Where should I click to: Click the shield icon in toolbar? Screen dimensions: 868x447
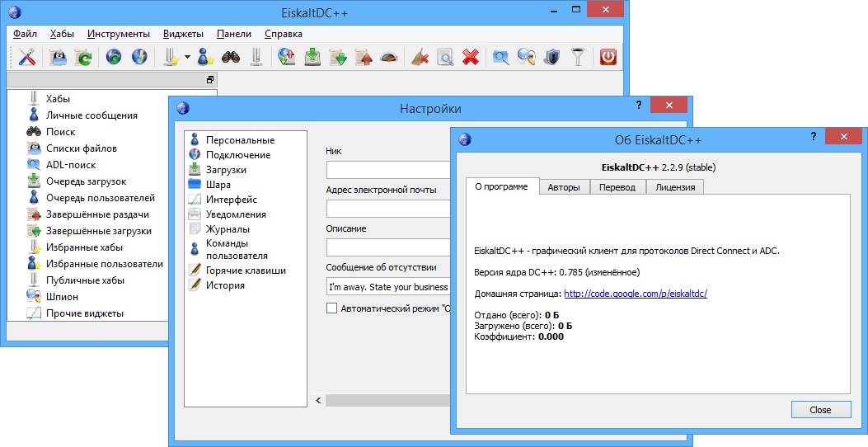553,58
